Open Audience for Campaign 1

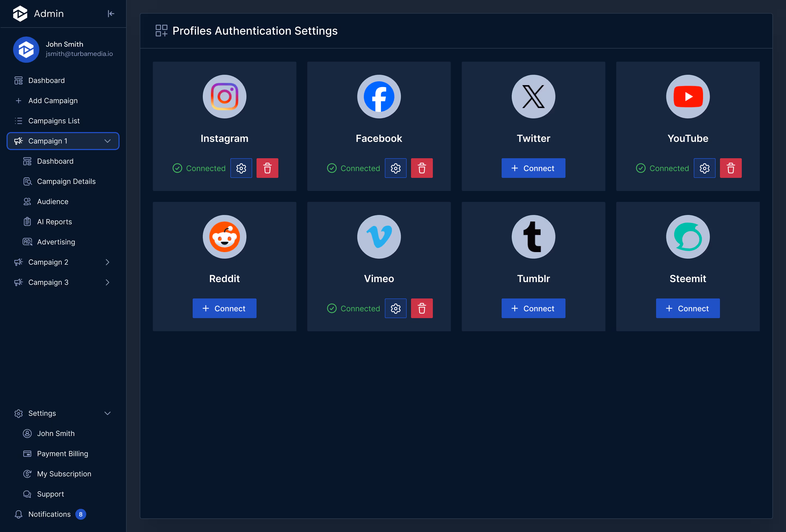(x=53, y=201)
